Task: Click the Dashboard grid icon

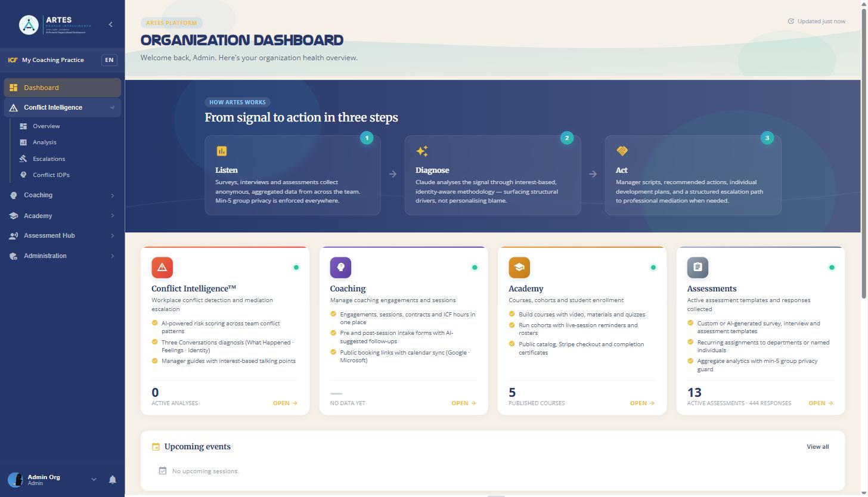Action: (14, 88)
